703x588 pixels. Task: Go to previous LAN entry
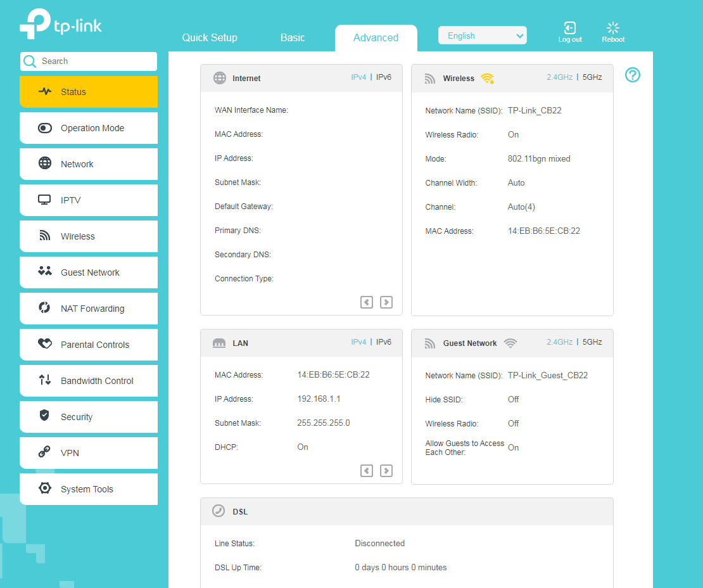[x=367, y=471]
